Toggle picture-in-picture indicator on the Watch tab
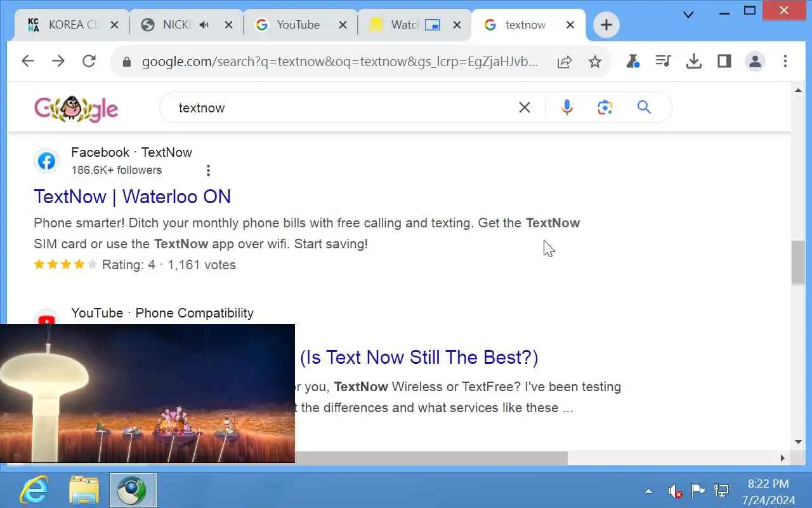Image resolution: width=812 pixels, height=508 pixels. pyautogui.click(x=432, y=25)
